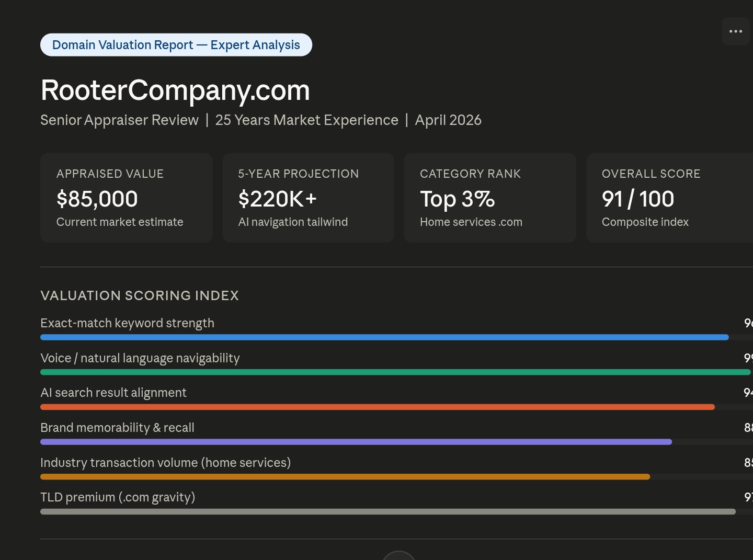Image resolution: width=753 pixels, height=560 pixels.
Task: Select the Appraised Value $85,000 card
Action: point(127,198)
